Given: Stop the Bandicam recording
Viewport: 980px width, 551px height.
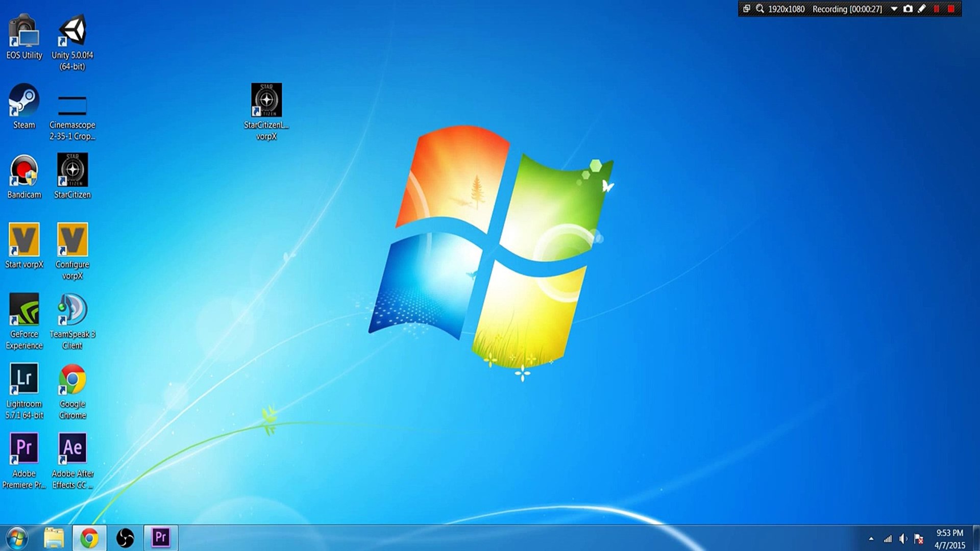Looking at the screenshot, I should point(951,9).
